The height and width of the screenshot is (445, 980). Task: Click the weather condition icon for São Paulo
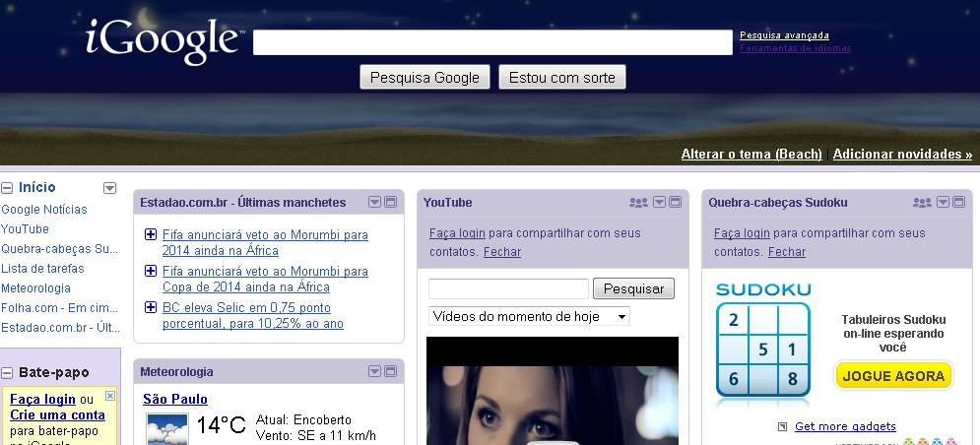pyautogui.click(x=166, y=428)
